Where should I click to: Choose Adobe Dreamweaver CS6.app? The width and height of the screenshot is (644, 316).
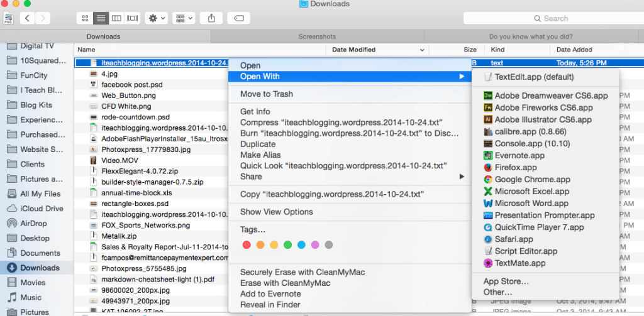[551, 96]
